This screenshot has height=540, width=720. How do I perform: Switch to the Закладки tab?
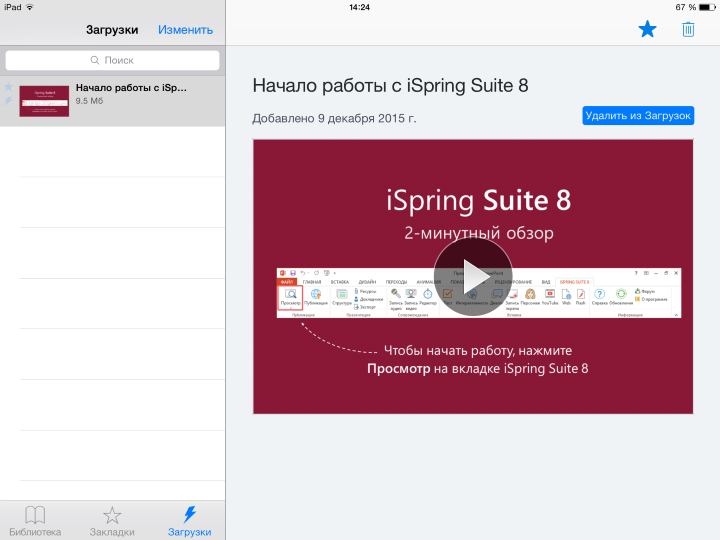112,521
